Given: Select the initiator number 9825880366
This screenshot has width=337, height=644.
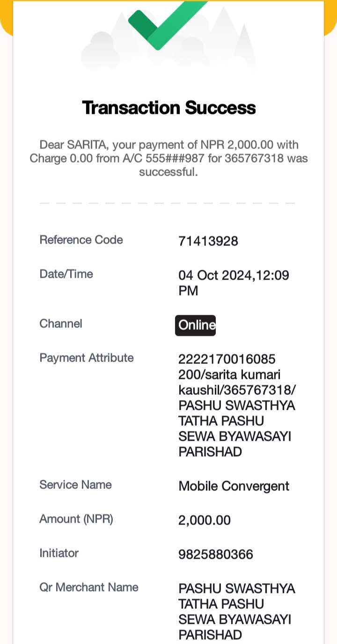Looking at the screenshot, I should click(x=216, y=555).
